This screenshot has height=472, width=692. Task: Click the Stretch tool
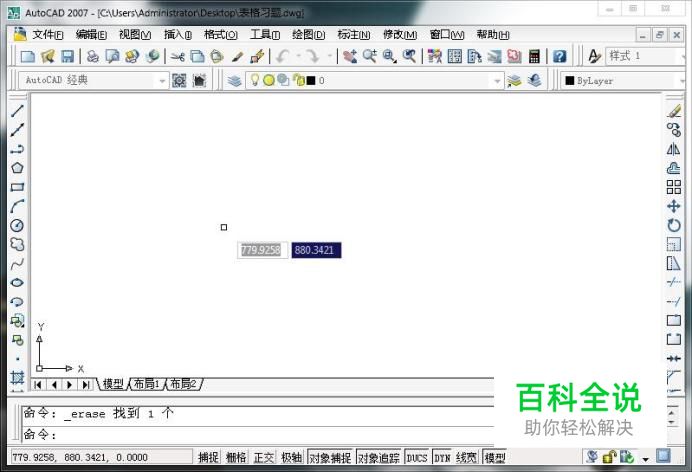point(673,263)
